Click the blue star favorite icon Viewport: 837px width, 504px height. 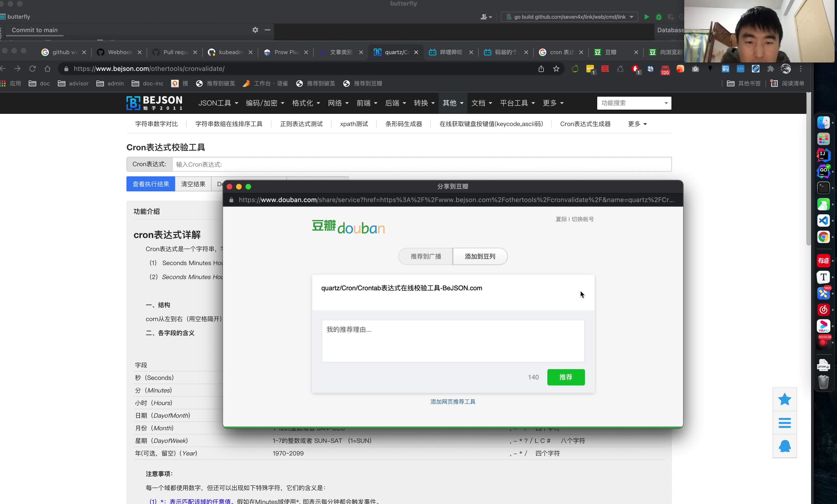(x=784, y=399)
